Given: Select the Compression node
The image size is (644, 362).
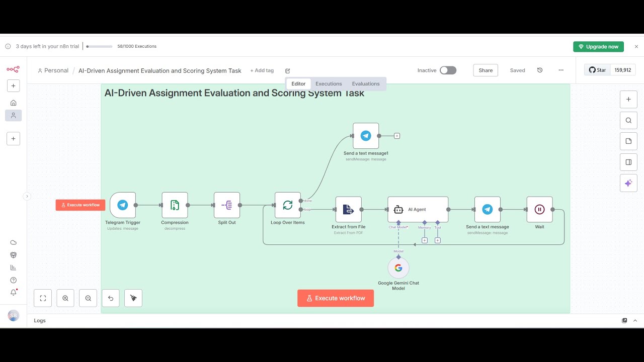Looking at the screenshot, I should tap(175, 205).
